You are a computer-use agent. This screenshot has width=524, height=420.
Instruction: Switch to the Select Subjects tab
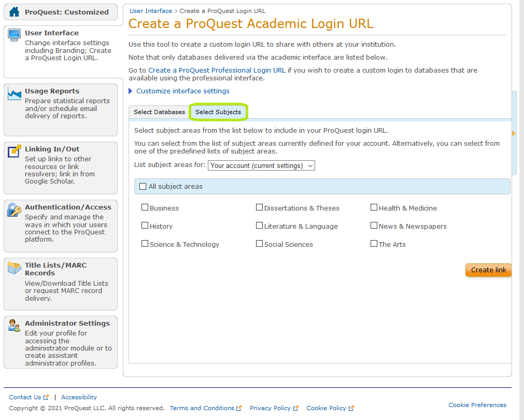[218, 112]
